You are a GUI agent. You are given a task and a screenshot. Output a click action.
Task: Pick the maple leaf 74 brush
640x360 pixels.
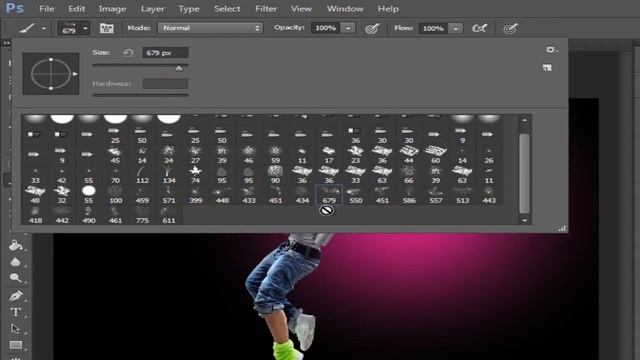196,175
